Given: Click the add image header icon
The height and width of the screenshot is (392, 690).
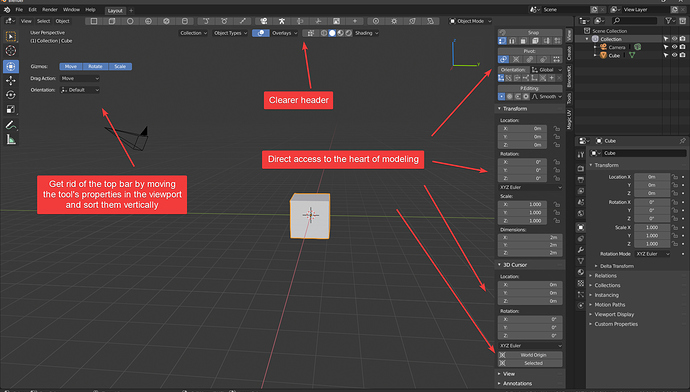Looking at the screenshot, I should [336, 21].
